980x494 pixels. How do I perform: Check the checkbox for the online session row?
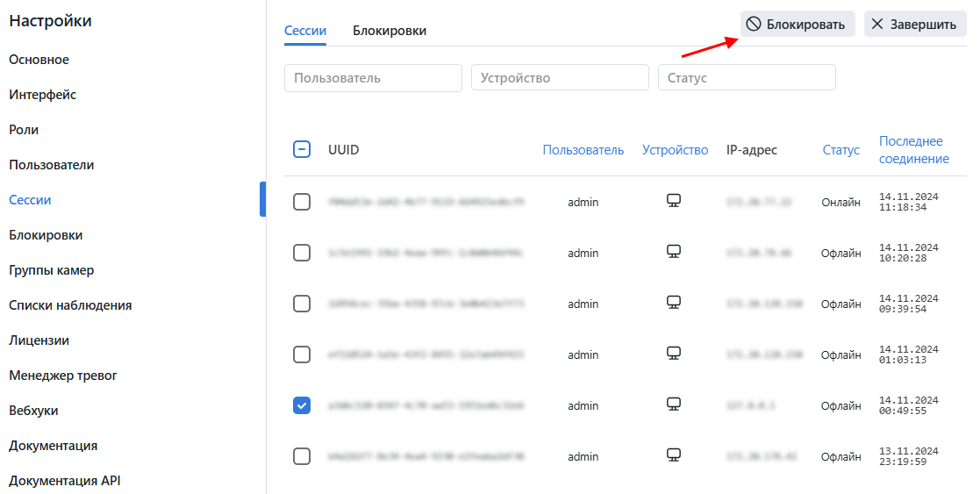tap(301, 202)
